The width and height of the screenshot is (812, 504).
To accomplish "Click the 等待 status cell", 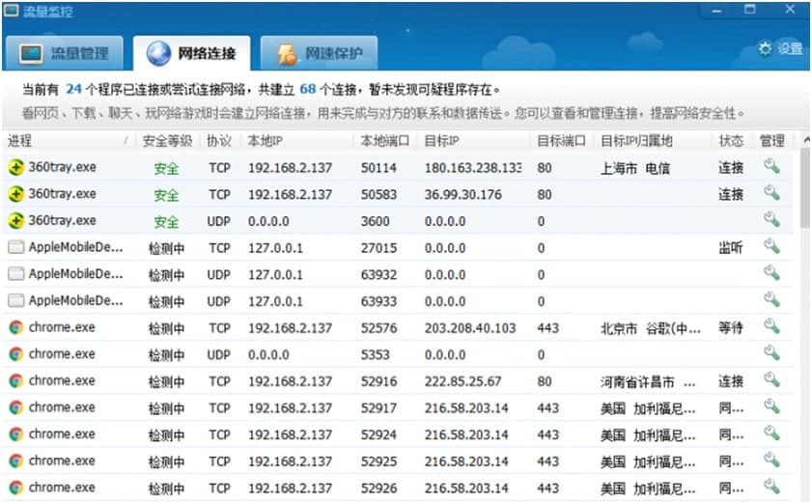I will click(731, 328).
